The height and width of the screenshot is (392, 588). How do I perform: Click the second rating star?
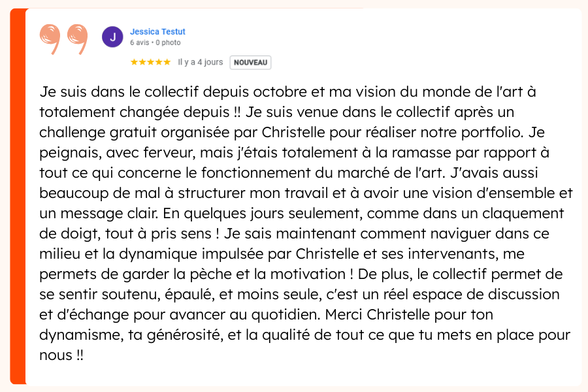click(142, 62)
